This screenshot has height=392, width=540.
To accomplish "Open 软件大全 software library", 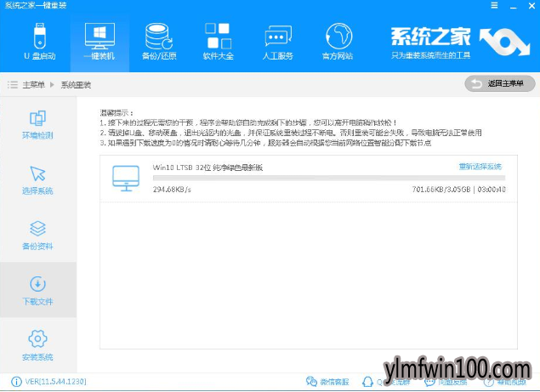I will [x=218, y=42].
